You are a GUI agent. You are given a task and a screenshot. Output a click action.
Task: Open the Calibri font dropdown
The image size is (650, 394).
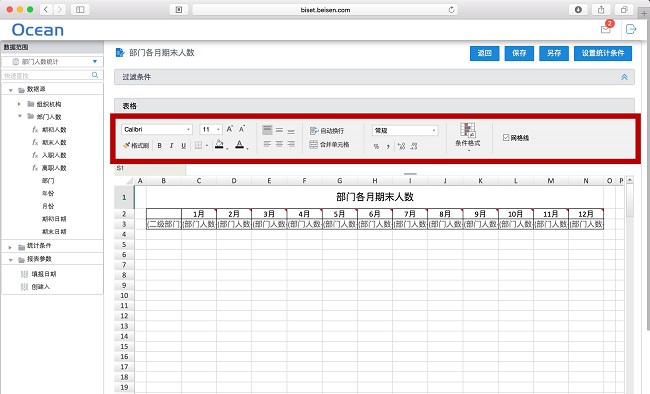[157, 129]
